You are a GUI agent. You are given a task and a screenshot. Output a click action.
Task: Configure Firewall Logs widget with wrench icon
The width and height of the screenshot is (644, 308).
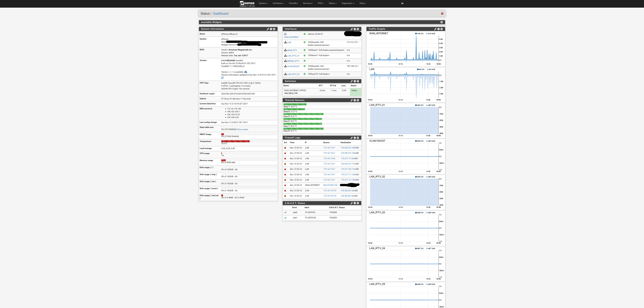351,138
